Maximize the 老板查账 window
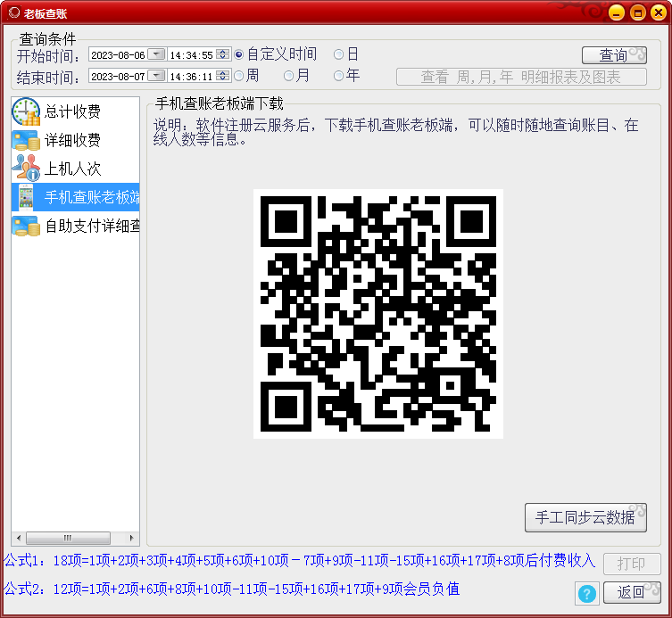The height and width of the screenshot is (618, 672). (x=638, y=12)
